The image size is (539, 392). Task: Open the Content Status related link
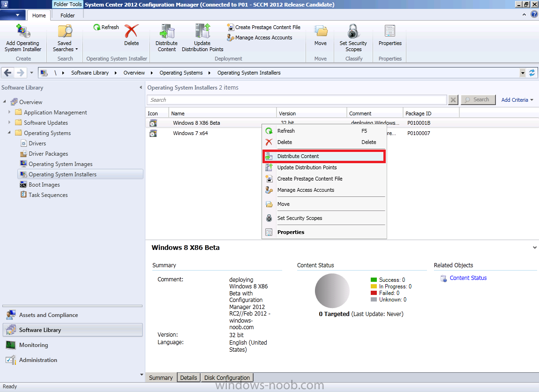click(468, 278)
